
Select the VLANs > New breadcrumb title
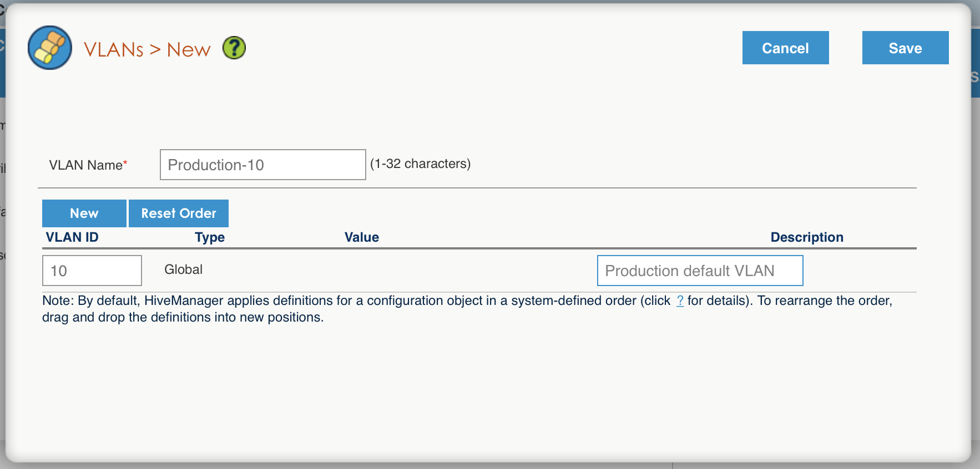(x=148, y=49)
